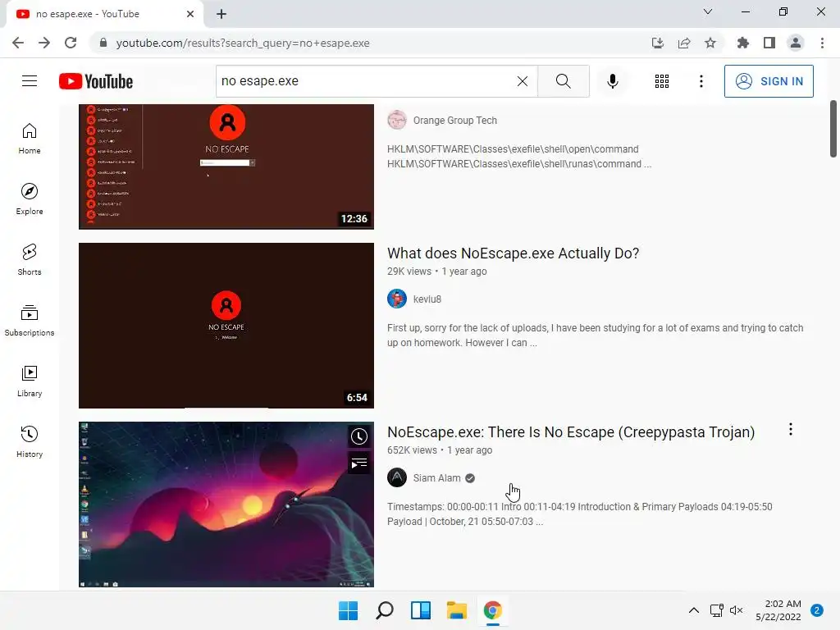Open Chrome three-dot menu
Image resolution: width=840 pixels, height=630 pixels.
[822, 43]
